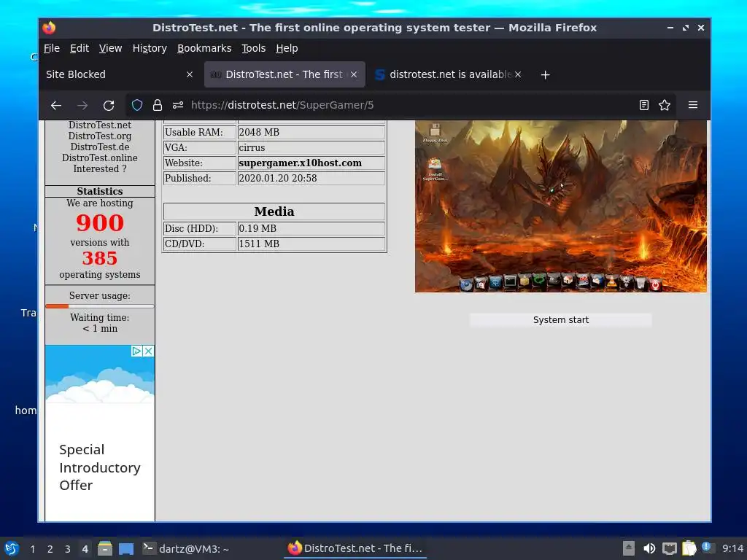The image size is (747, 560).
Task: Switch to 'distrotest.net is available' tab
Action: click(448, 75)
